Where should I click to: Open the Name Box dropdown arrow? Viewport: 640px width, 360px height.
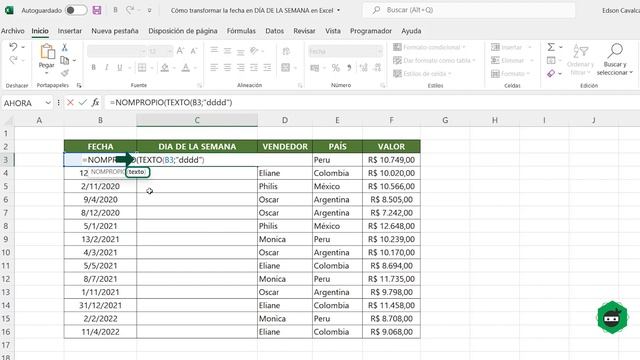click(x=48, y=103)
